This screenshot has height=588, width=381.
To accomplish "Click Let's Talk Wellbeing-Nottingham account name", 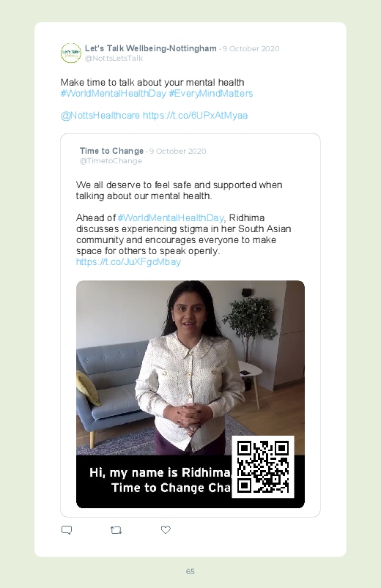I will click(150, 48).
